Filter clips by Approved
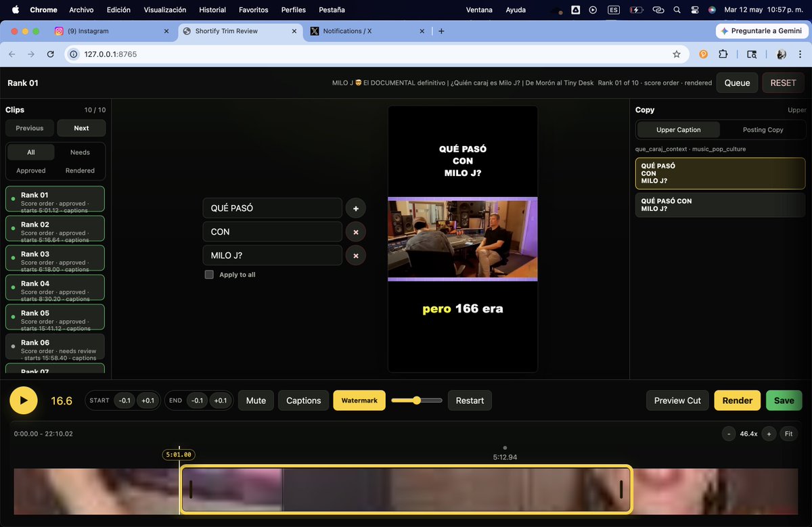 (x=31, y=170)
